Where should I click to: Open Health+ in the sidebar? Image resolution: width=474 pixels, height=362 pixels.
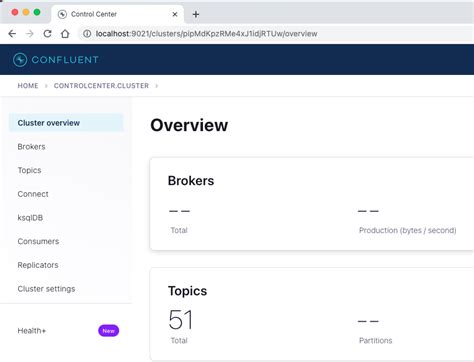[32, 331]
